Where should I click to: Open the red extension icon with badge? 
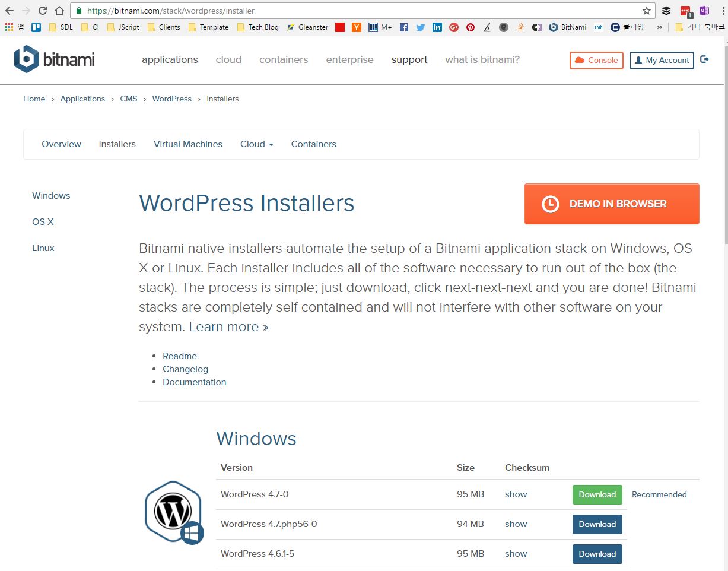click(686, 11)
